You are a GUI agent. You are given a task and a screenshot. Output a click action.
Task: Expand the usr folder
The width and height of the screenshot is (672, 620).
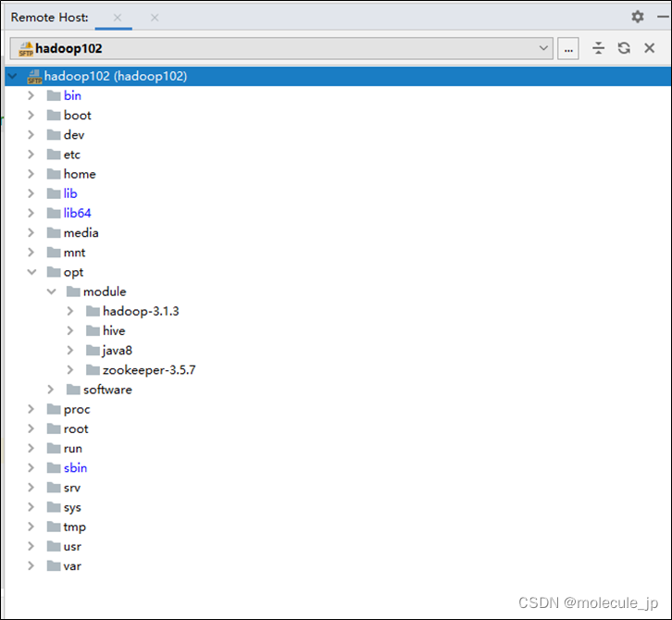(31, 546)
